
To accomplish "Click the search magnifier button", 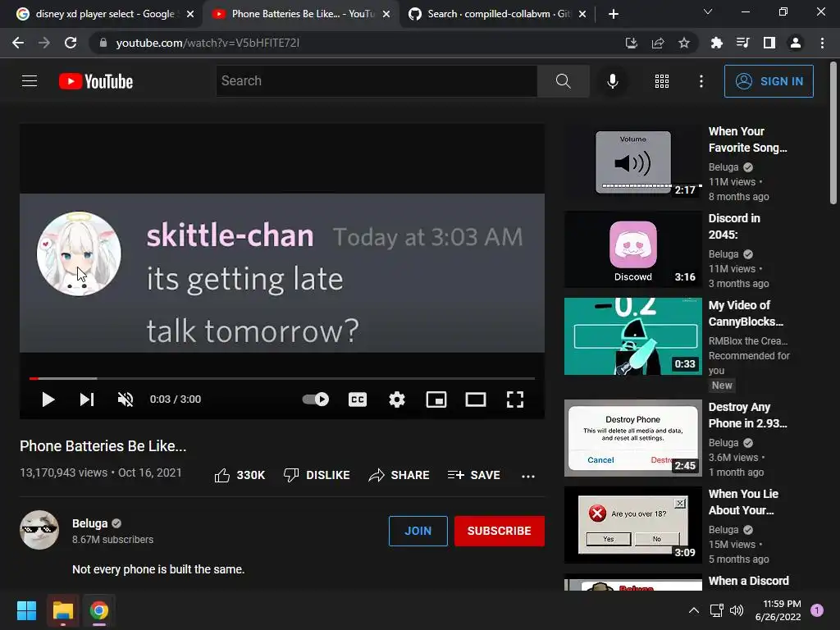I will tap(563, 81).
